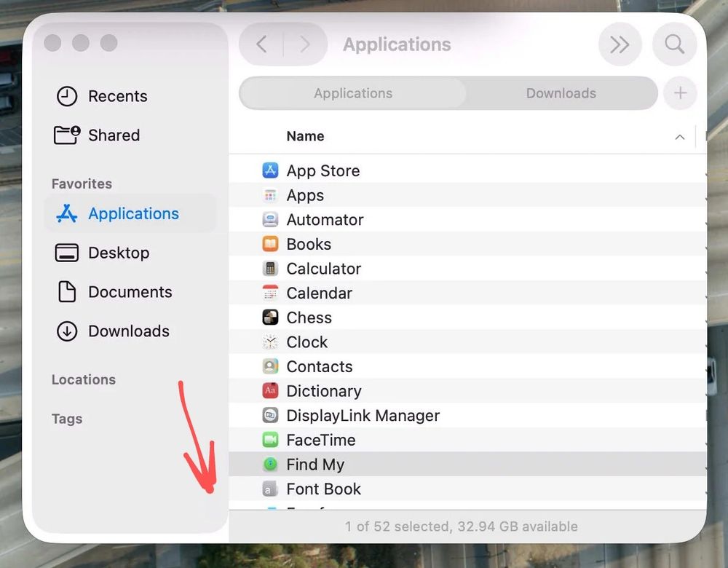Select the Apps folder icon
Image resolution: width=728 pixels, height=568 pixels.
point(270,195)
